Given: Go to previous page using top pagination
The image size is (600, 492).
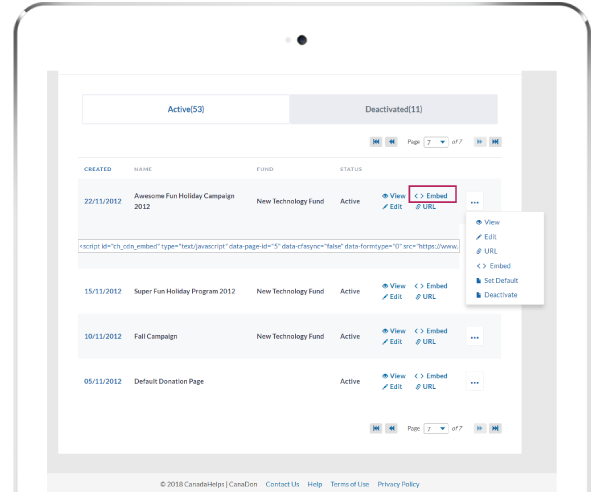Looking at the screenshot, I should pos(392,142).
